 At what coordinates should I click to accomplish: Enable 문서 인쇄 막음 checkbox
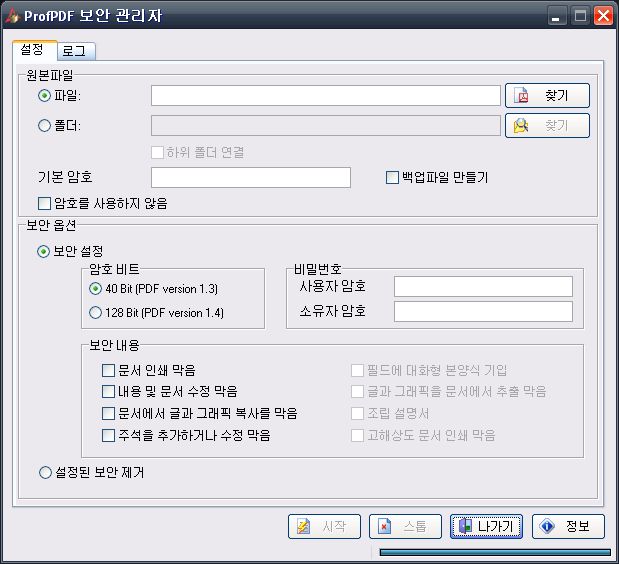coord(108,371)
